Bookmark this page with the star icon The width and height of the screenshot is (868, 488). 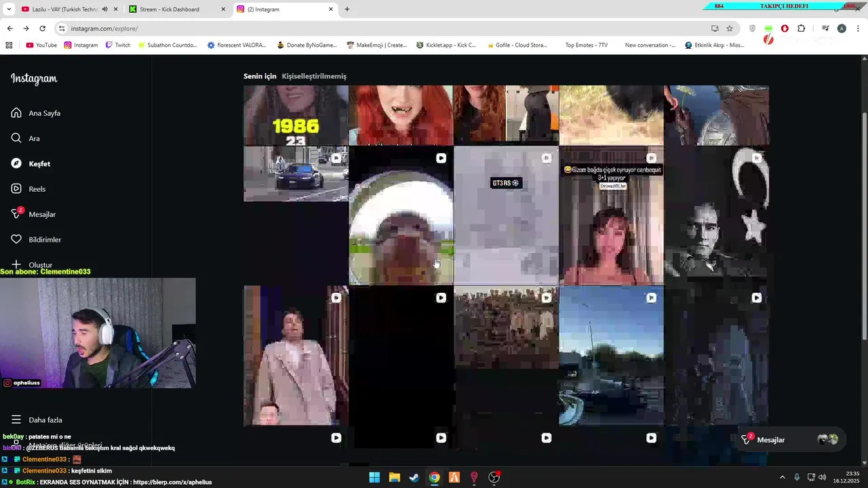pyautogui.click(x=730, y=28)
